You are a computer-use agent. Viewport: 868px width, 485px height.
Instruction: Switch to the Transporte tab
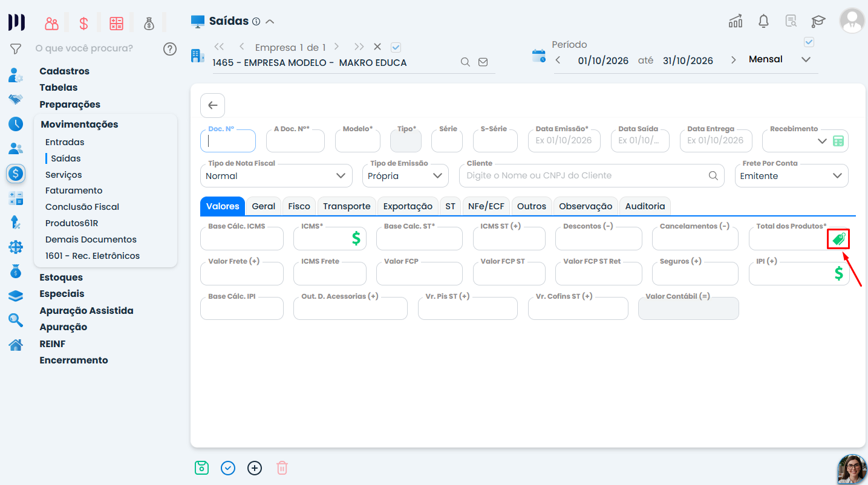click(x=347, y=206)
